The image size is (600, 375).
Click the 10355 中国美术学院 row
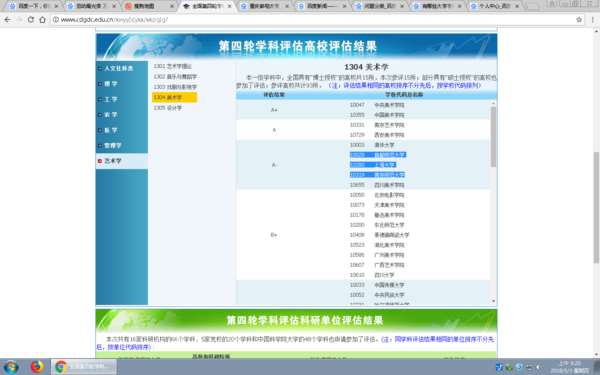click(377, 115)
